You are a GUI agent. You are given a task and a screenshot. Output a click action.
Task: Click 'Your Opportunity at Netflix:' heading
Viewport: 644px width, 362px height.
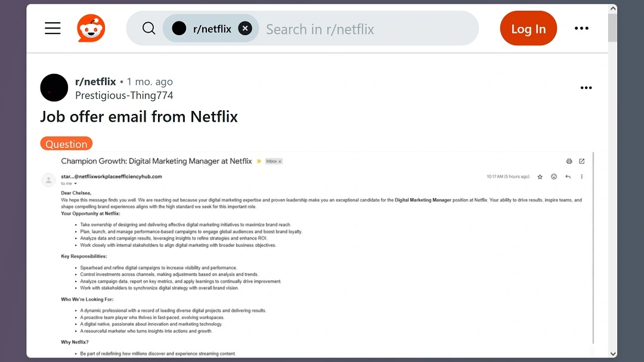tap(91, 214)
